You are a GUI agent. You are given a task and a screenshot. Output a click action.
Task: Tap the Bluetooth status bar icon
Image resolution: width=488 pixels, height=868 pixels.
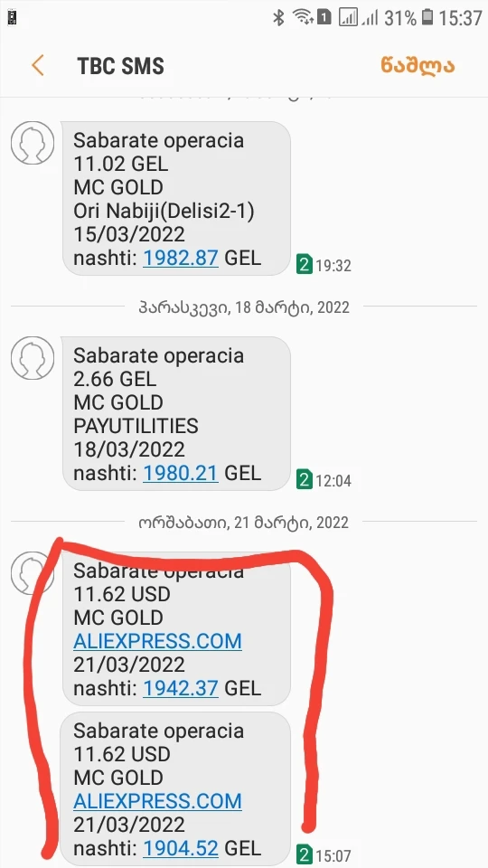(x=279, y=18)
